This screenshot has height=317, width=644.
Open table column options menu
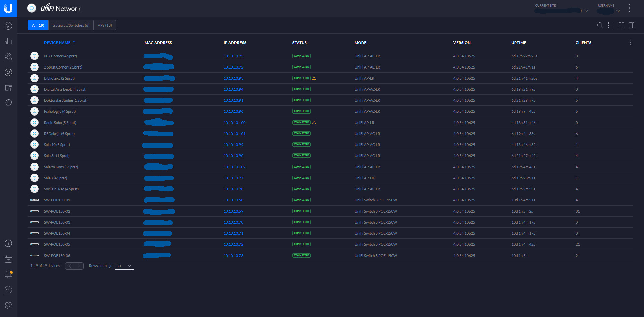[x=631, y=42]
